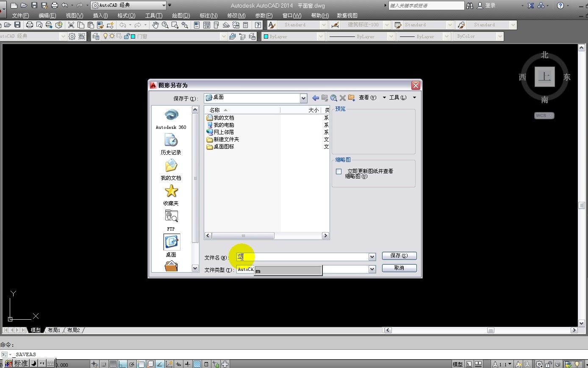Toggle Dynamic Input in status bar
Image resolution: width=588 pixels, height=368 pixels.
tap(178, 364)
